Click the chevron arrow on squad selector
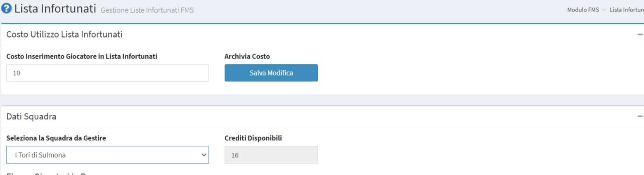Viewport: 644px width, 175px height. coord(203,155)
